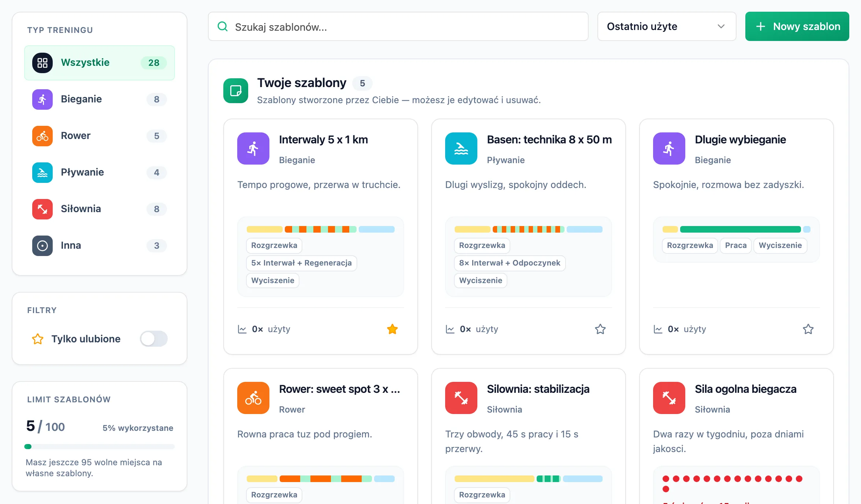Mark Dlugie wybieganie as favorite
The image size is (861, 504).
[808, 329]
